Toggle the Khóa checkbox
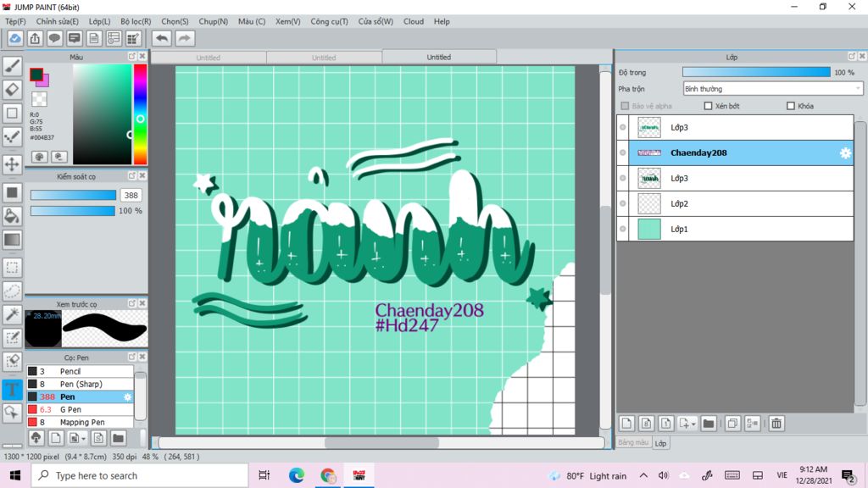 point(791,106)
